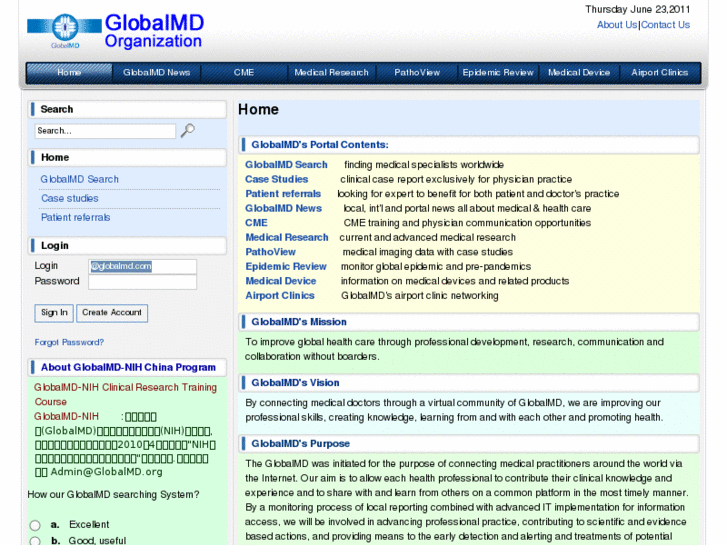Open CME link in Portal Contents
Image resolution: width=727 pixels, height=545 pixels.
[x=256, y=223]
